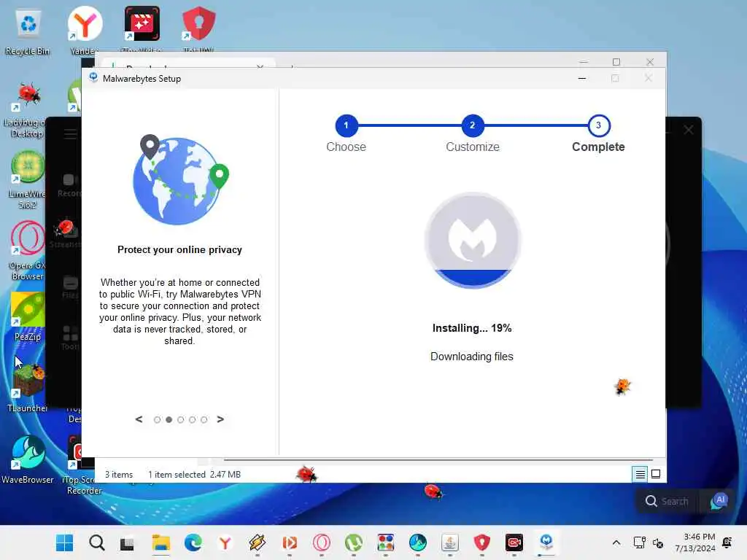747x560 pixels.
Task: Click '3 items' in Explorer status bar
Action: (x=119, y=475)
